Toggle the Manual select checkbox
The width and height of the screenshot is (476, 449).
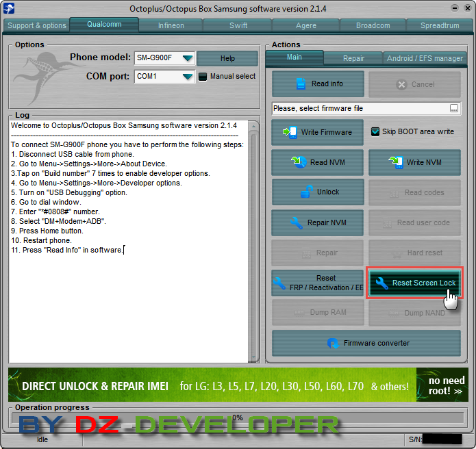[203, 77]
